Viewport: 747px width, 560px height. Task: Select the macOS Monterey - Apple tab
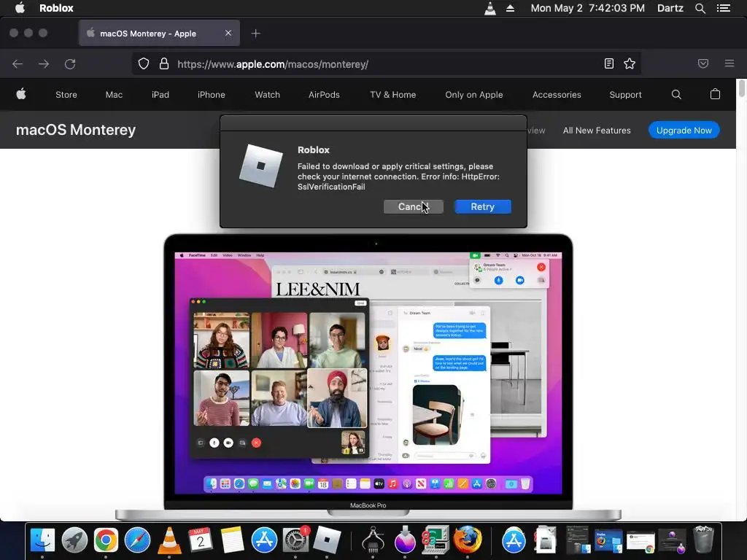159,34
